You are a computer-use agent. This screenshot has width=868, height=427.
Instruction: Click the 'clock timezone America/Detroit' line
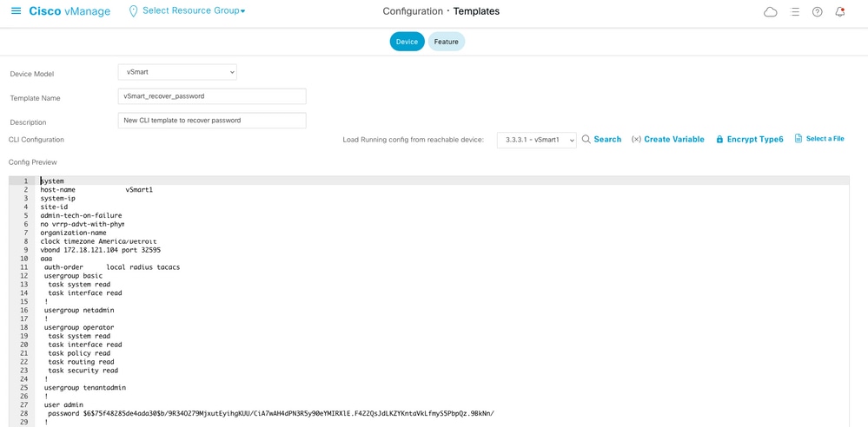click(98, 241)
